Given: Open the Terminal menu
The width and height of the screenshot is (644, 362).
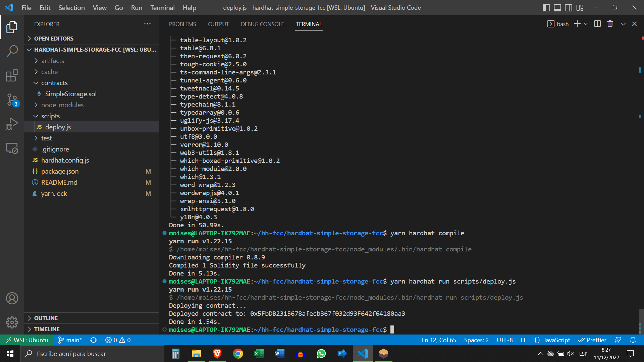Looking at the screenshot, I should click(x=162, y=7).
